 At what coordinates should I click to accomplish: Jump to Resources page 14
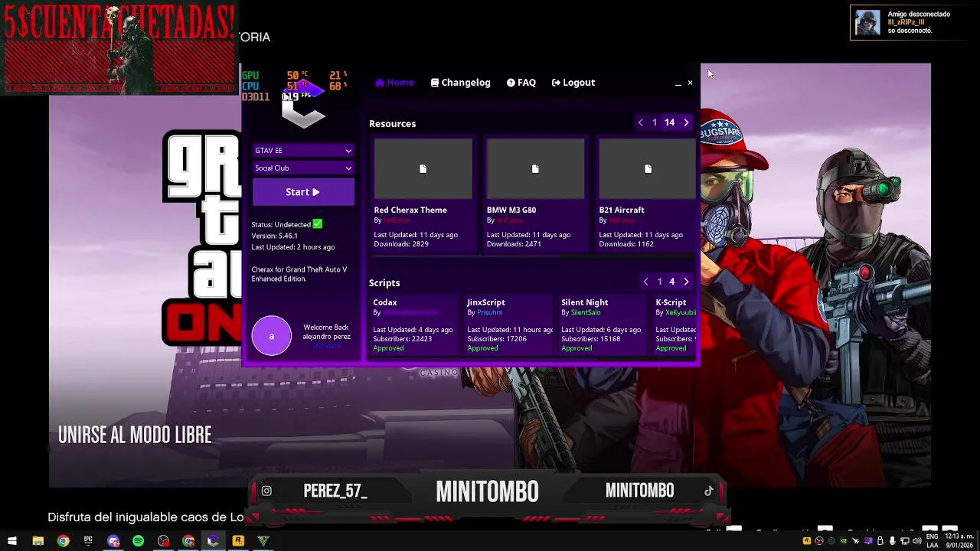coord(669,122)
